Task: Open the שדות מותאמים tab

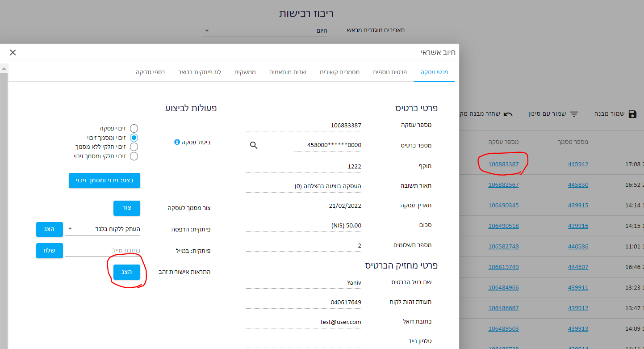Action: click(288, 72)
